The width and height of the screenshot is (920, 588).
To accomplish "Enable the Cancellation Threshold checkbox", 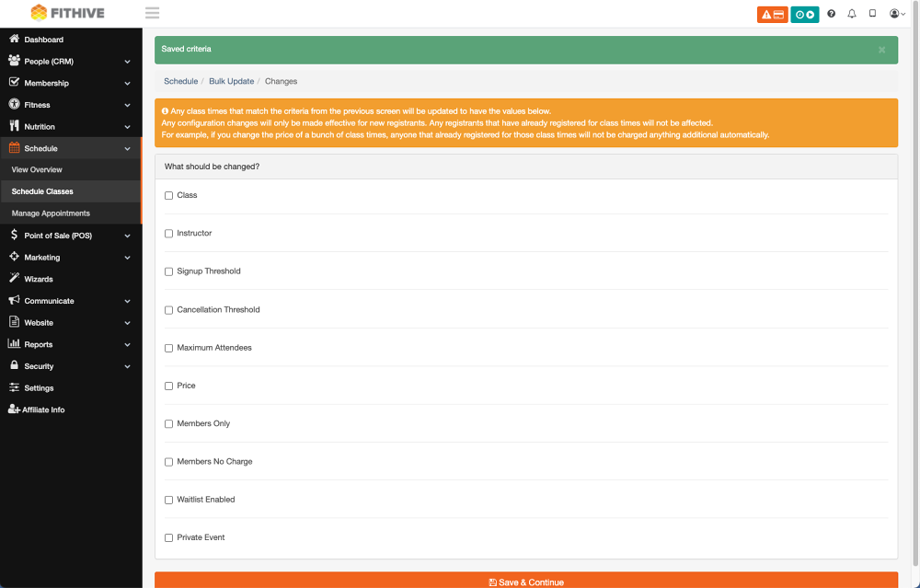I will tap(168, 310).
